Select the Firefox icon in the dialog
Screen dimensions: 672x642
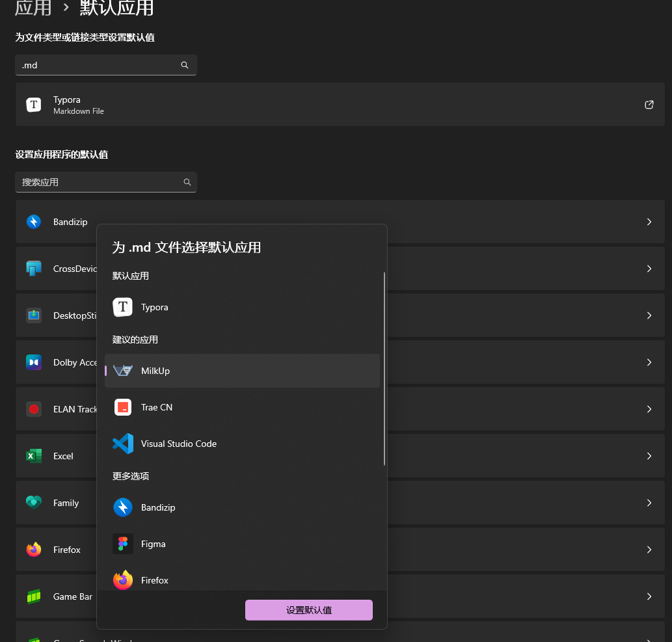pos(123,580)
